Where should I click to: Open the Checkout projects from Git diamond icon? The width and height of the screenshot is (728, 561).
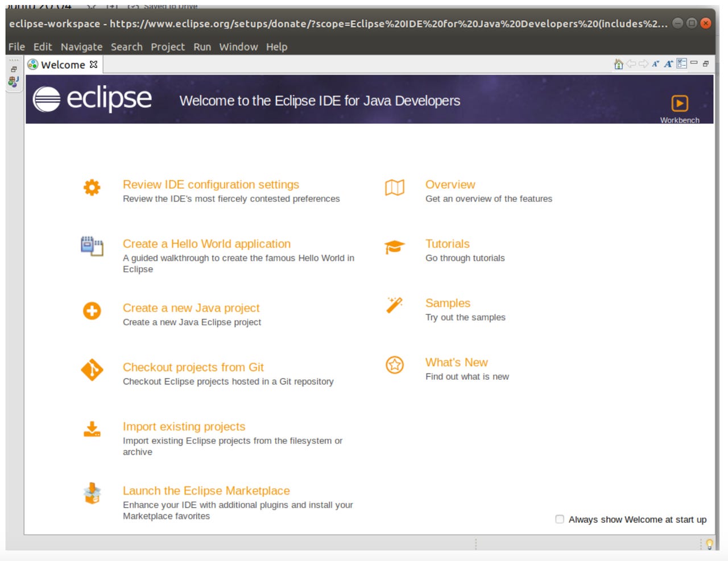pyautogui.click(x=92, y=370)
